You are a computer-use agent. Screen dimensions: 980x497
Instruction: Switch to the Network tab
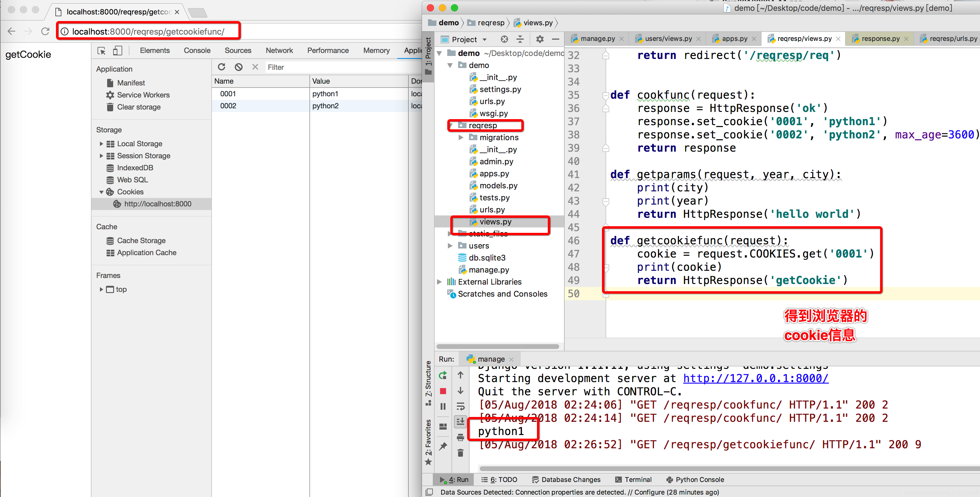[x=279, y=51]
